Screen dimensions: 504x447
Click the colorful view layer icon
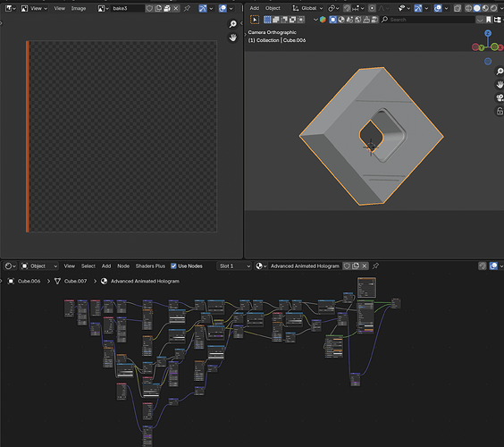(x=323, y=20)
